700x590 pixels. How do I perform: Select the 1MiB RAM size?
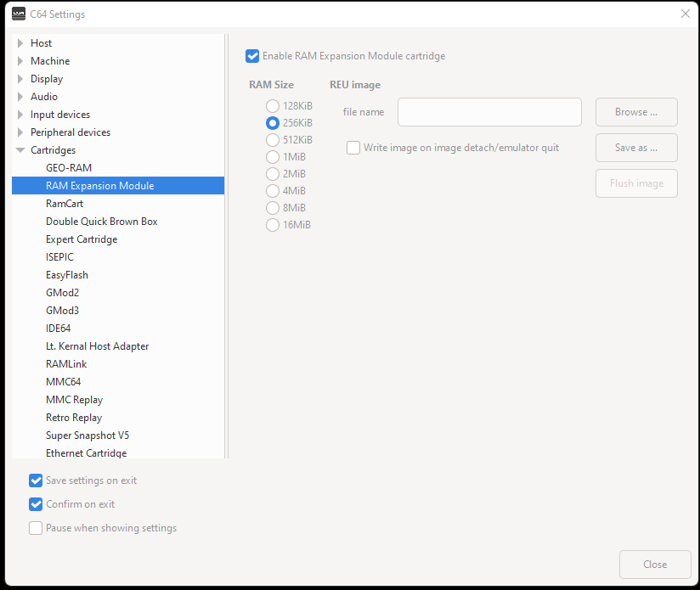(x=273, y=157)
